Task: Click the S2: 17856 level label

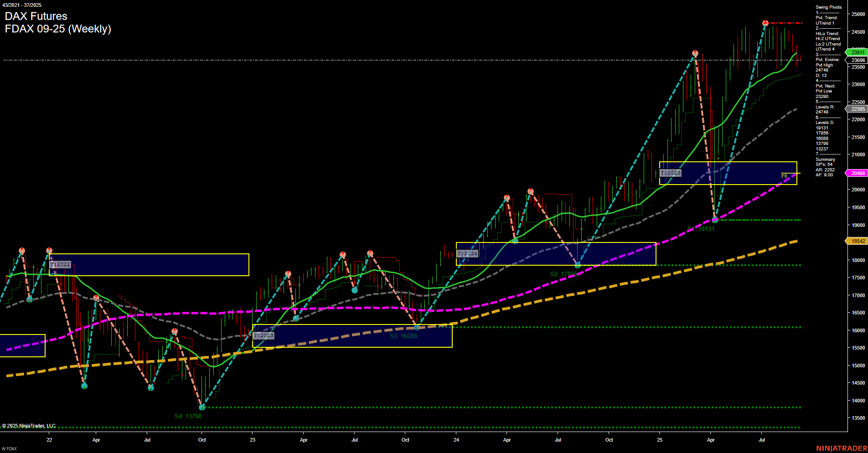Action: coord(564,274)
